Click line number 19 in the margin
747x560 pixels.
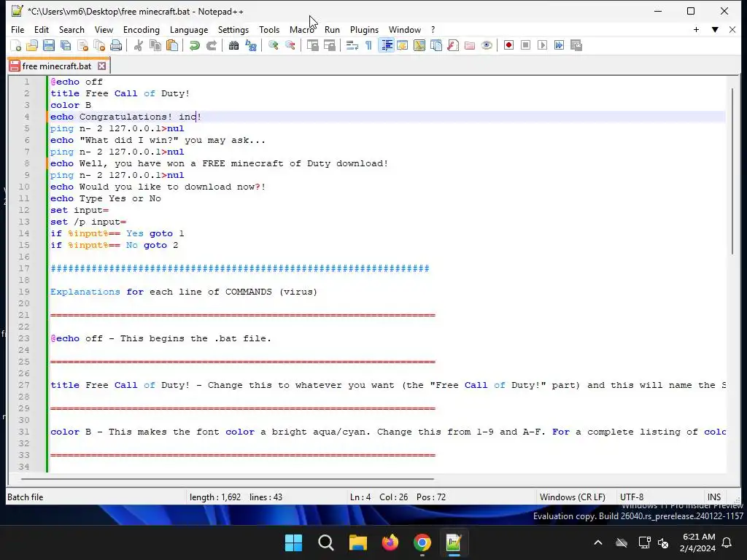[x=24, y=292]
